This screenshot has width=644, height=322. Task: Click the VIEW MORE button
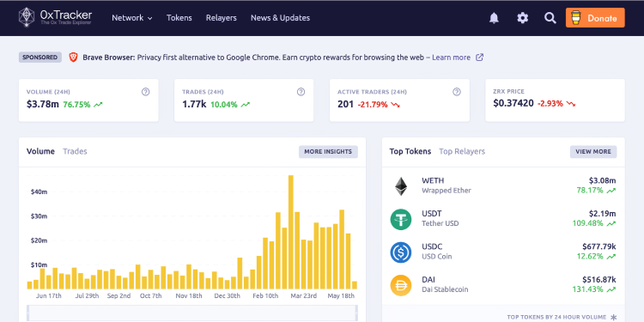point(593,151)
